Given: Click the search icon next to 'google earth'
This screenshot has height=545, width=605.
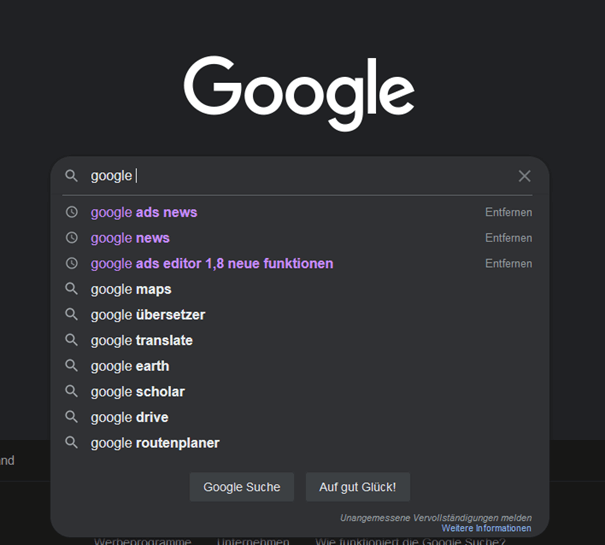Looking at the screenshot, I should pyautogui.click(x=71, y=366).
